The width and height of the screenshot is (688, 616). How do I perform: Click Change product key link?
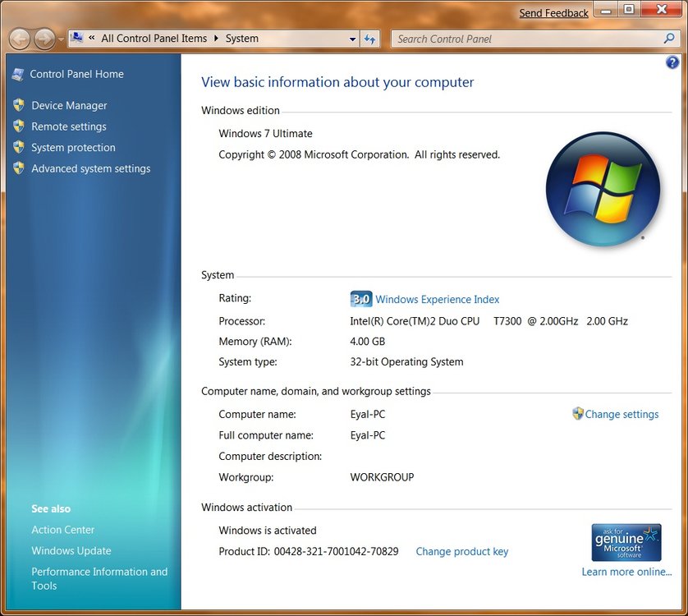click(462, 551)
